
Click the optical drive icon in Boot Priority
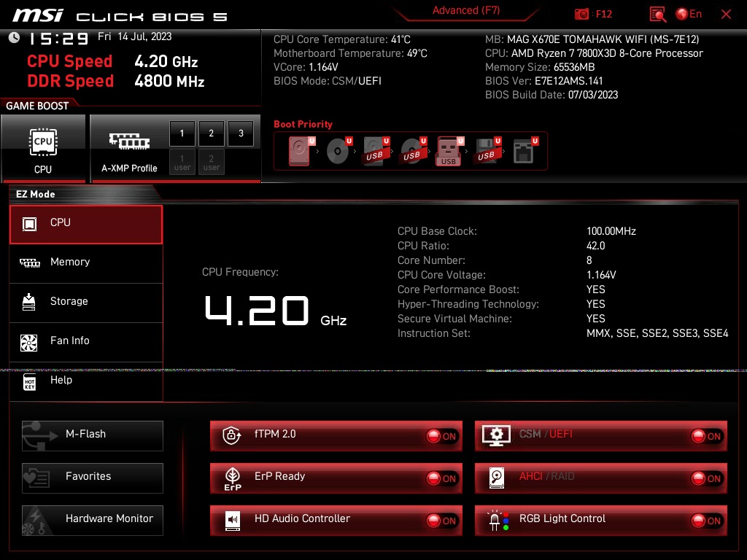[x=336, y=151]
